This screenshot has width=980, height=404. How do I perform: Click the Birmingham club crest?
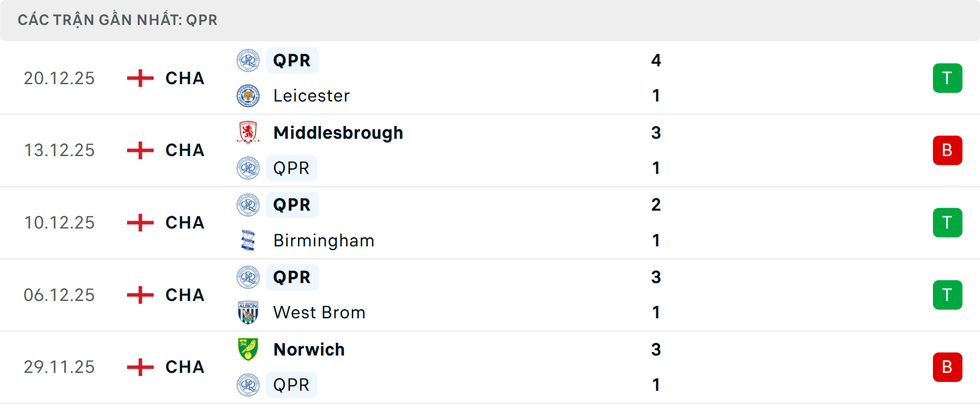click(x=248, y=240)
